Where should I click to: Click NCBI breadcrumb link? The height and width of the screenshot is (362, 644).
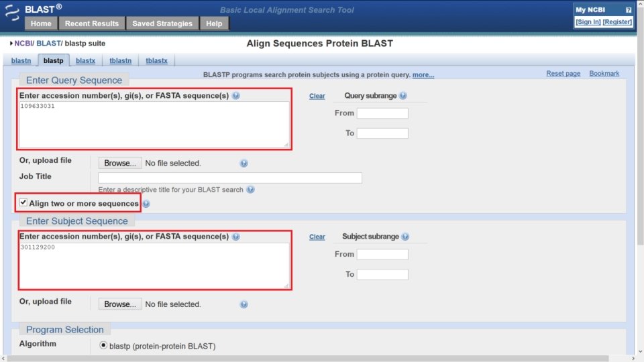[23, 44]
